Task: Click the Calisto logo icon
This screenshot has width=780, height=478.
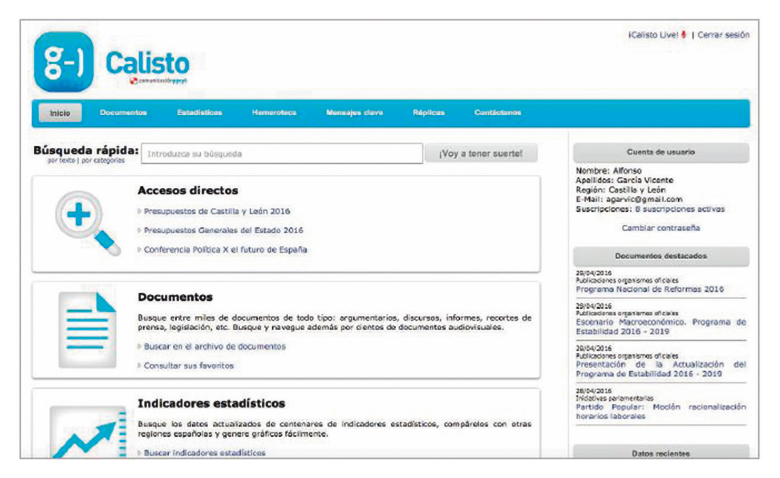Action: (x=63, y=62)
